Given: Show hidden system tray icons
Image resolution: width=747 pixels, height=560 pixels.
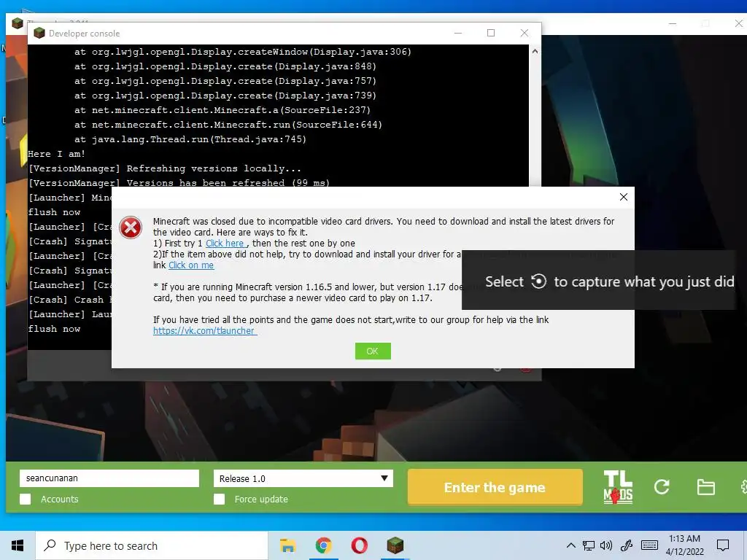Looking at the screenshot, I should coord(570,545).
